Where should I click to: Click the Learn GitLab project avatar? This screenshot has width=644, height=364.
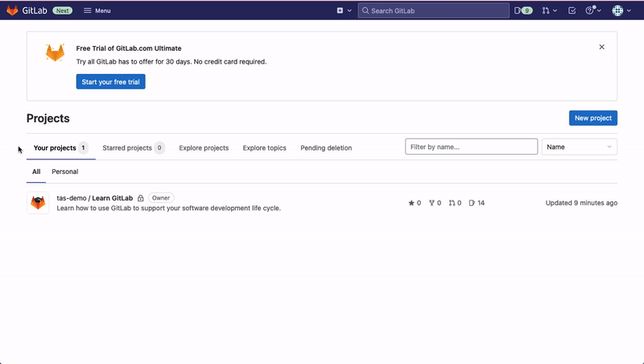tap(38, 203)
